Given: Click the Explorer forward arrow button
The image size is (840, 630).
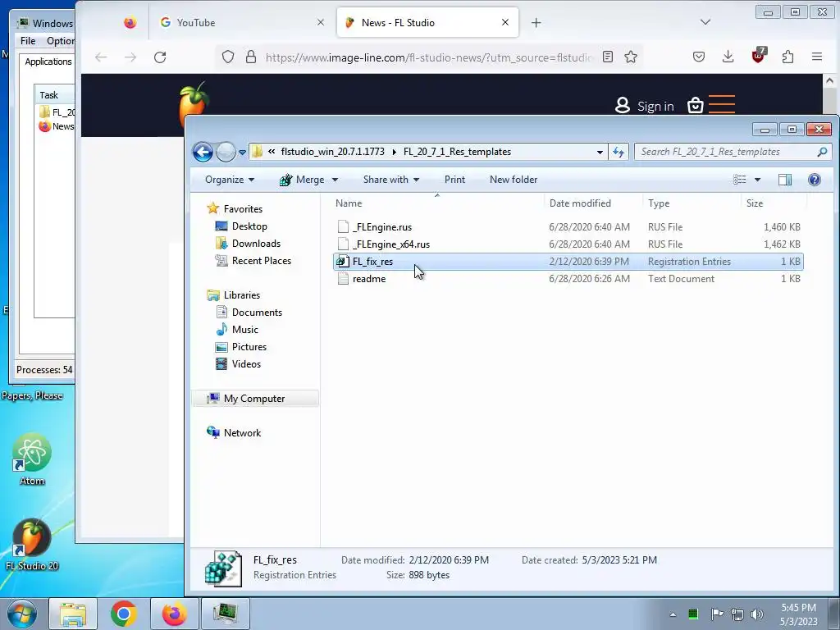Looking at the screenshot, I should [x=226, y=152].
